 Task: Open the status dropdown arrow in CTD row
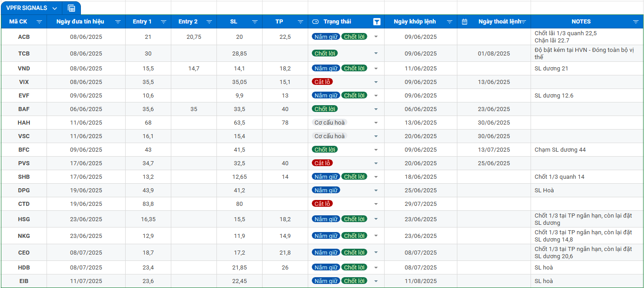[376, 204]
